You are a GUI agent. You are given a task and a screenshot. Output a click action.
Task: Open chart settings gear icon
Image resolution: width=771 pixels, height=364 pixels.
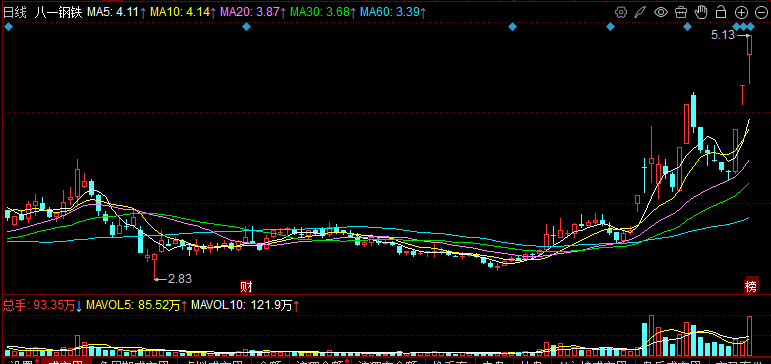(x=621, y=12)
